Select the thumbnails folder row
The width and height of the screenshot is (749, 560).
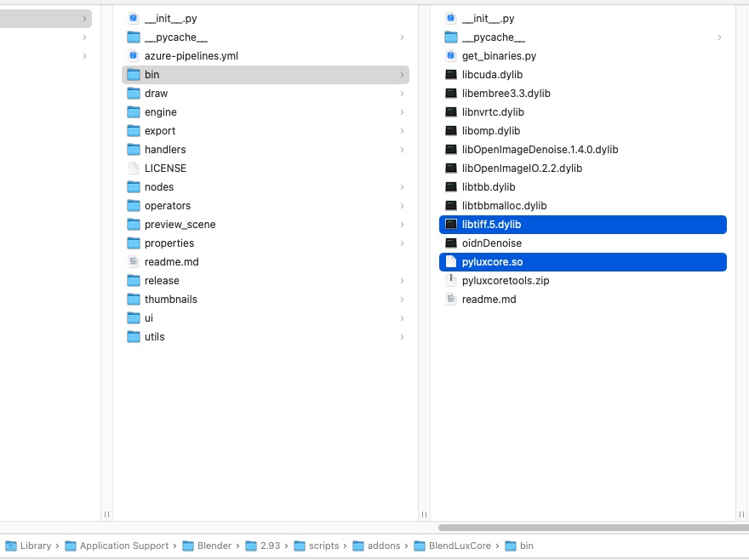pos(170,300)
